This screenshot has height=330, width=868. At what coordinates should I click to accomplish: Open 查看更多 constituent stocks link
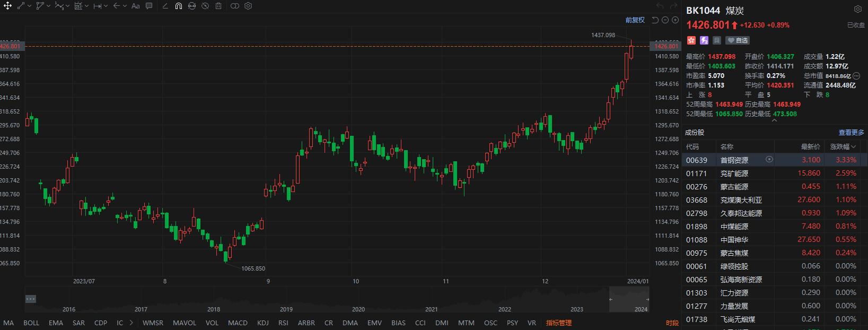pos(851,133)
